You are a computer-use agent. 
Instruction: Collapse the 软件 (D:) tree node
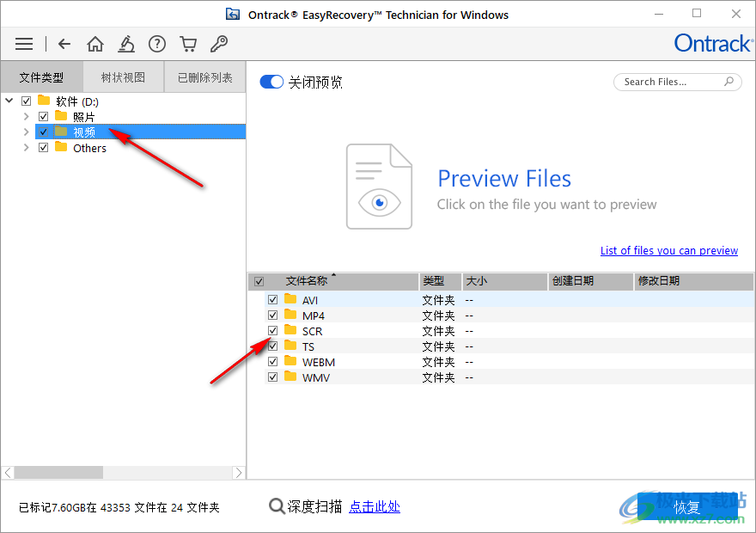point(9,101)
